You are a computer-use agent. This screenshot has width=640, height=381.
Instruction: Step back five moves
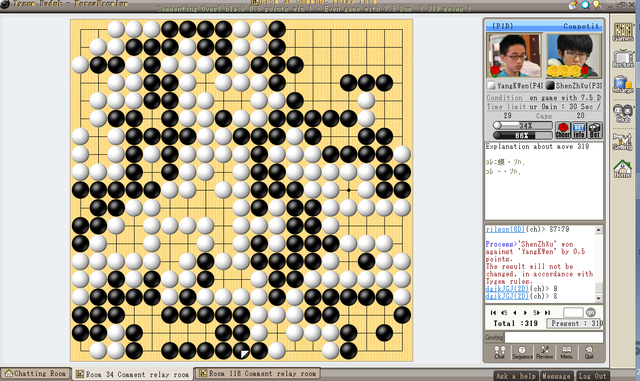click(504, 312)
